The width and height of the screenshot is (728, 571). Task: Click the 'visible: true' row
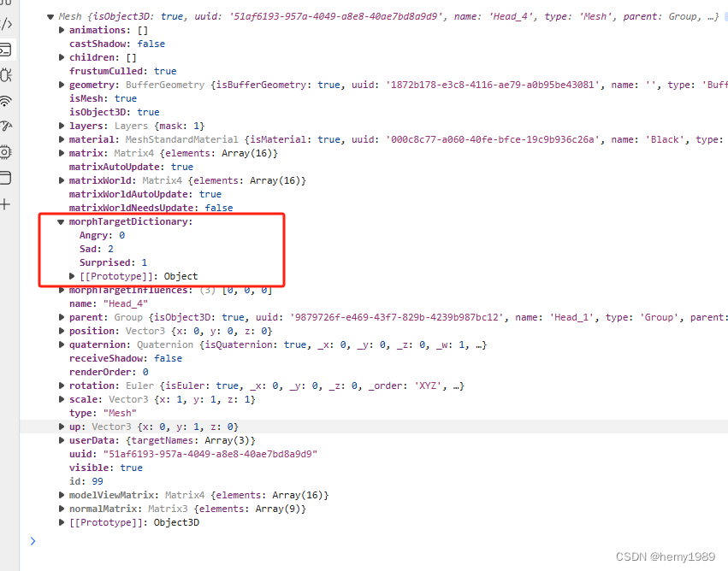tap(105, 468)
